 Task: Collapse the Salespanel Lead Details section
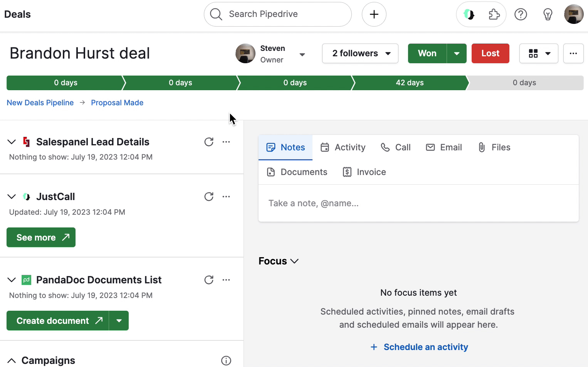point(12,142)
